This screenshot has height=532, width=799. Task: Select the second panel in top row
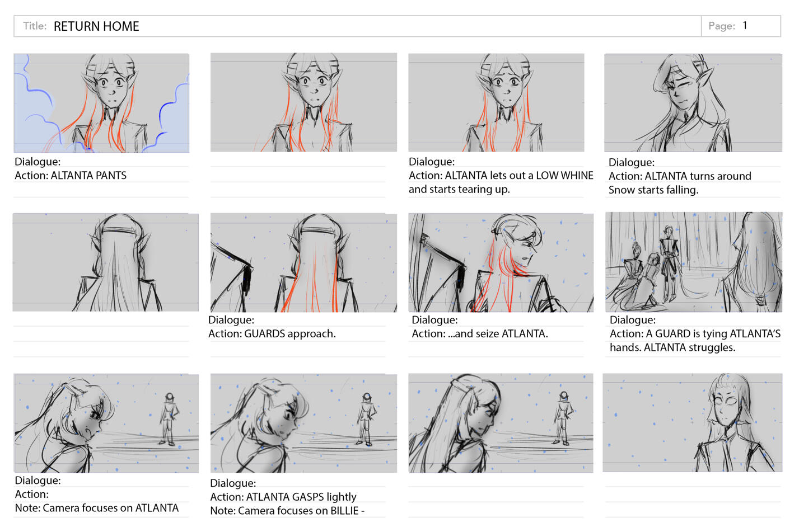pos(303,102)
